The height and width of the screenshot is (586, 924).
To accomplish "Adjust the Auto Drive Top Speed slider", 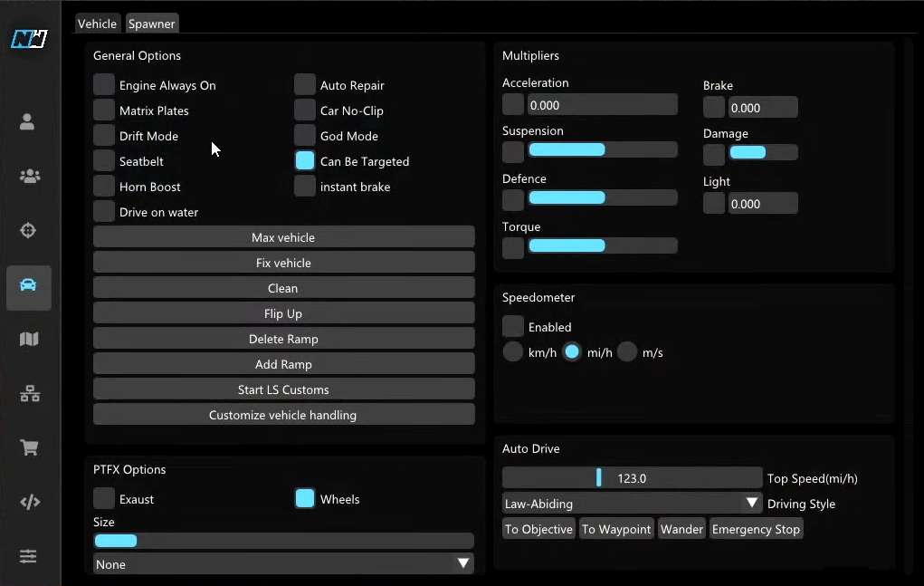I will (632, 478).
